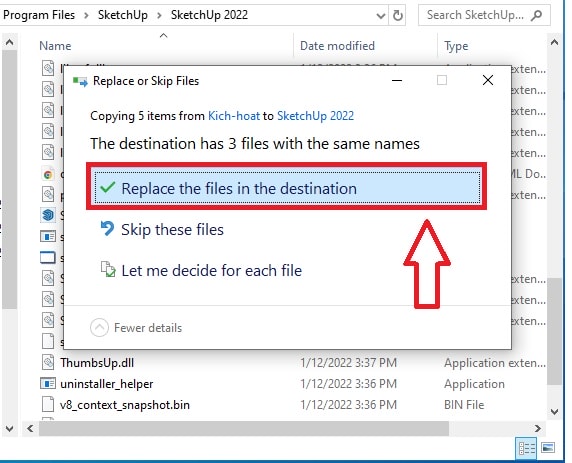
Task: Choose Replace the files in the destination
Action: (287, 188)
